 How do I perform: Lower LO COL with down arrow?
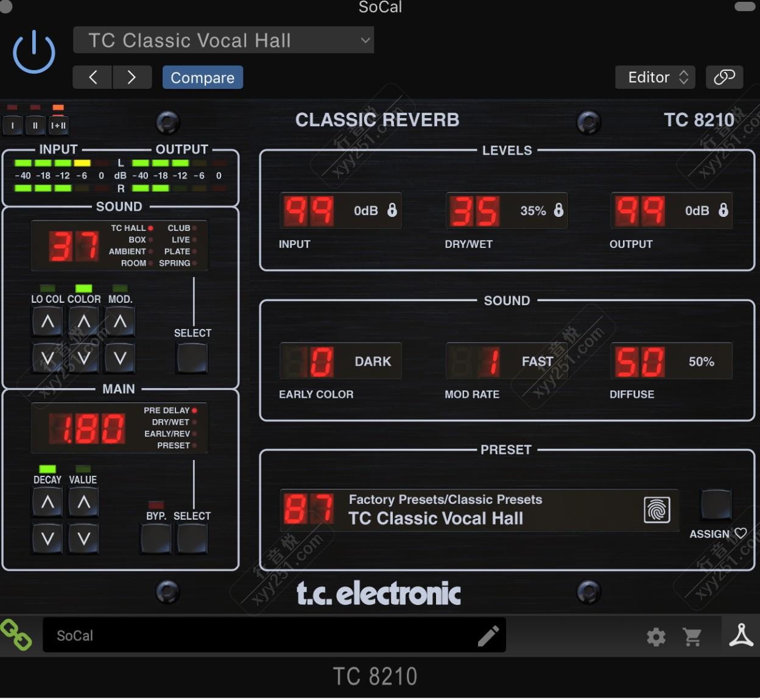(47, 358)
